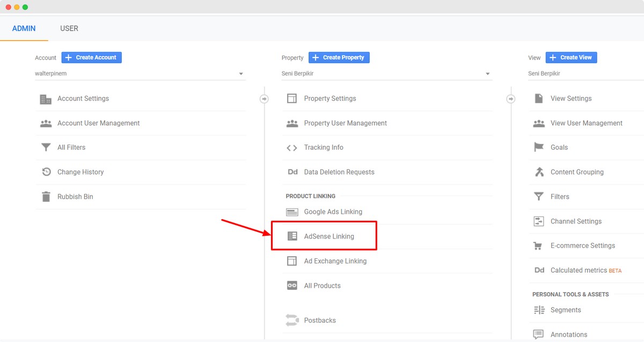
Task: Click the green macOS maximize window button
Action: [25, 7]
